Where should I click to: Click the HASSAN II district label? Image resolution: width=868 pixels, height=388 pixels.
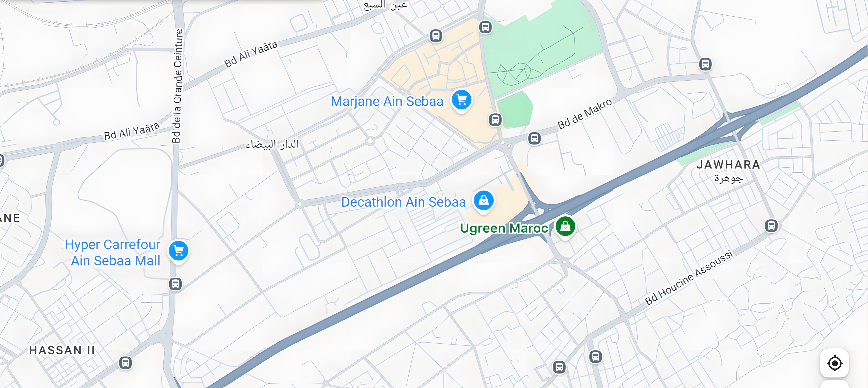62,350
